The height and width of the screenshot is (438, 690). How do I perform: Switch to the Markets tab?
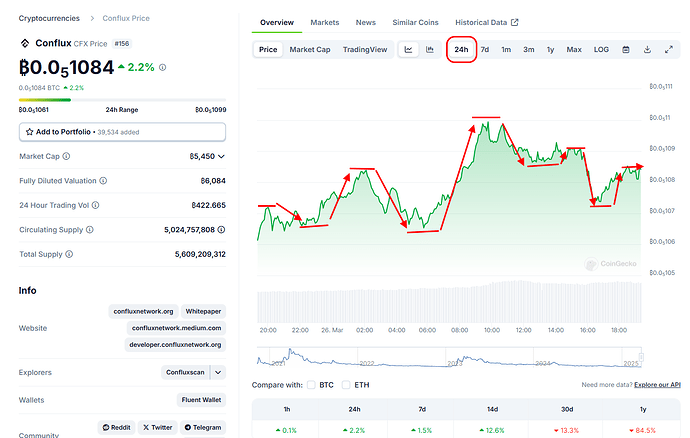pos(325,22)
